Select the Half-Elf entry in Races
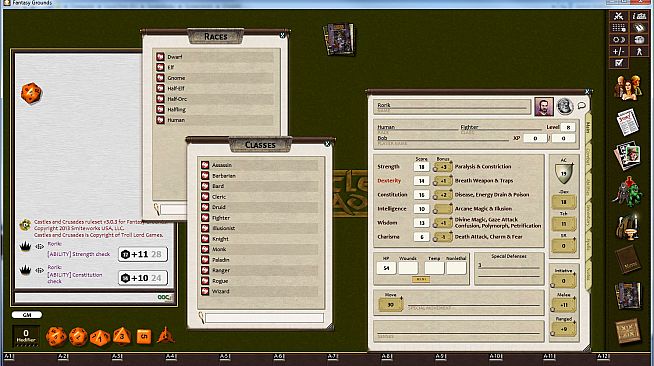 point(214,88)
